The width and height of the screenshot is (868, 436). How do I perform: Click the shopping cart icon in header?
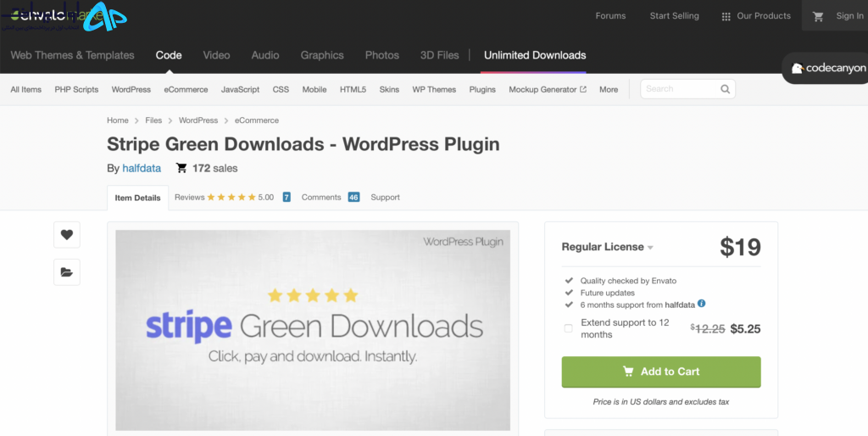818,17
